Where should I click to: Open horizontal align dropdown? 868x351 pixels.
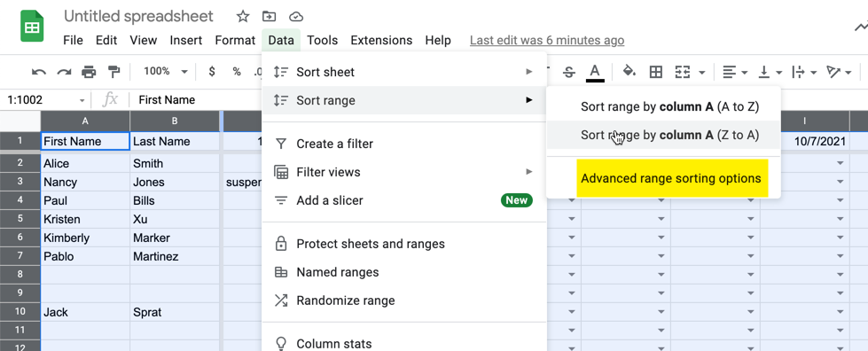coord(735,72)
